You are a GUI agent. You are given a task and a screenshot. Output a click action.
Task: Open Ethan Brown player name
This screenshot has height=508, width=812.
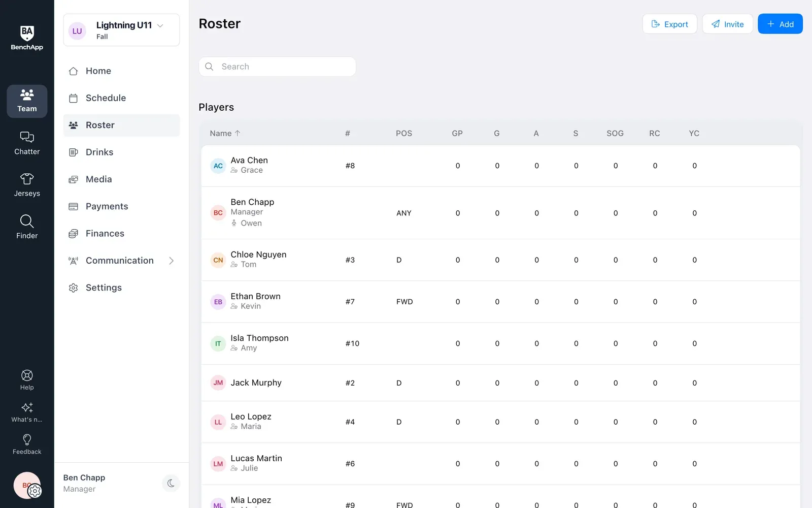(255, 297)
